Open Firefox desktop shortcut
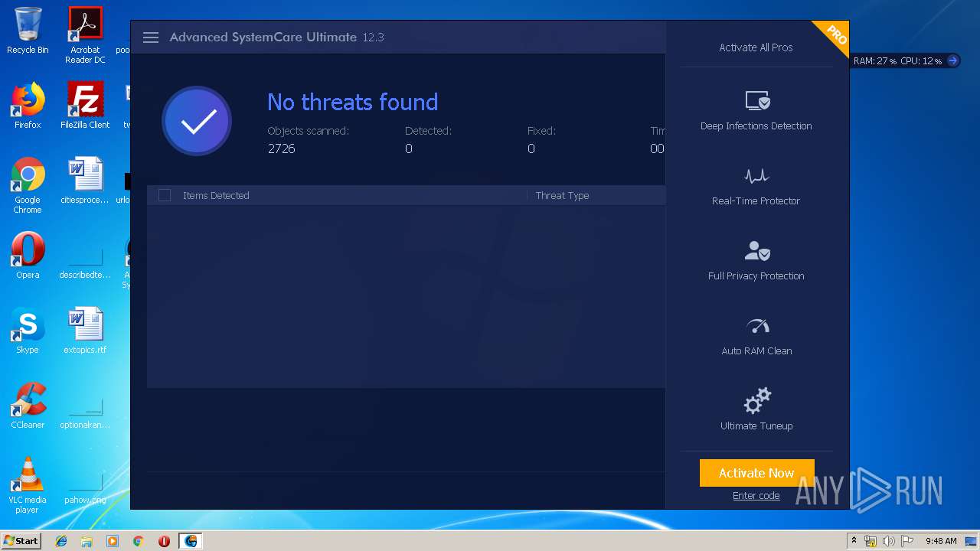 point(28,106)
